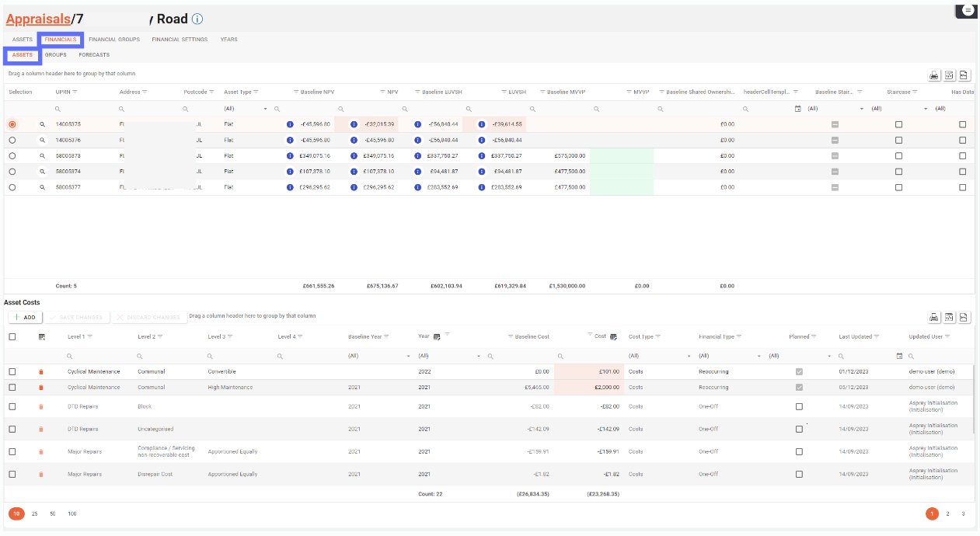This screenshot has width=980, height=536.
Task: Click filter icon on Level 1 column header
Action: pos(90,336)
